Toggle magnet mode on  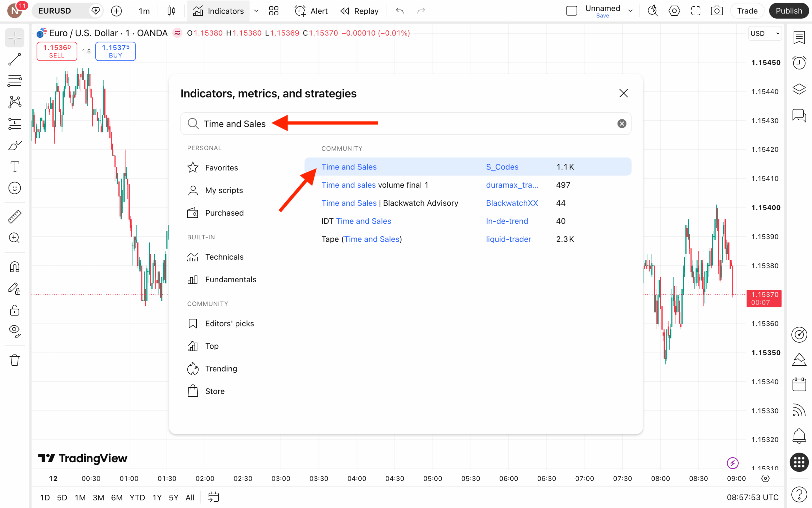pos(14,267)
